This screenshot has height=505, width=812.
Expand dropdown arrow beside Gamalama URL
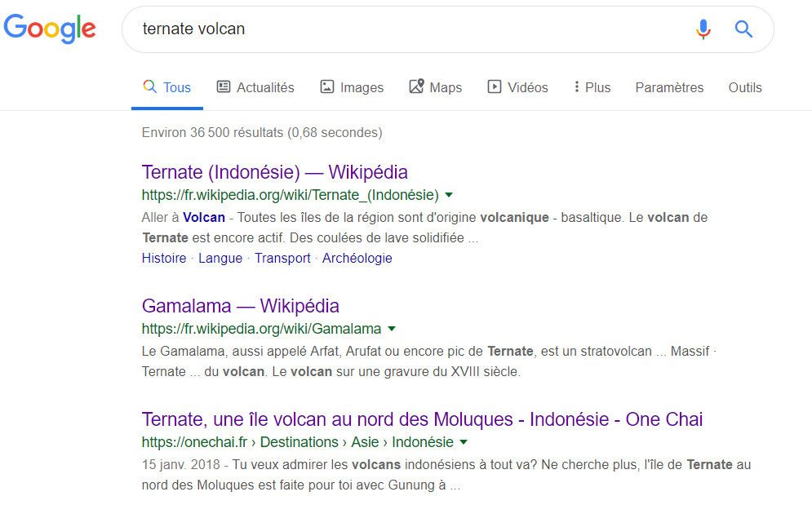(x=392, y=329)
